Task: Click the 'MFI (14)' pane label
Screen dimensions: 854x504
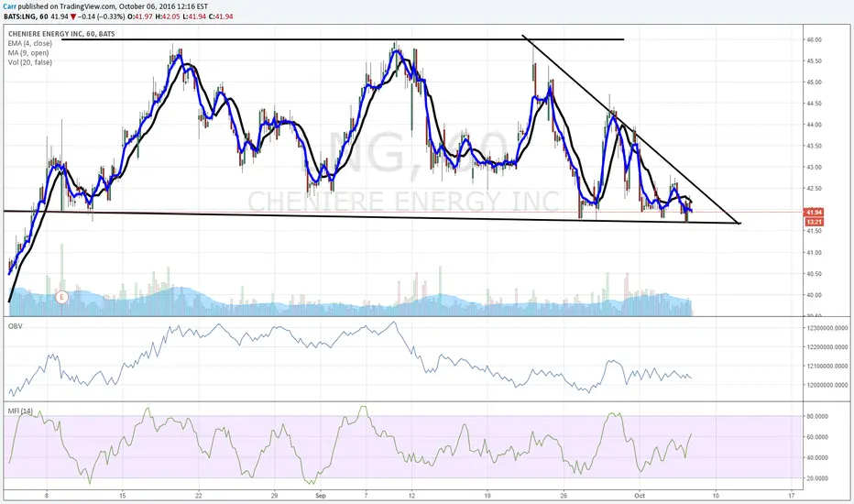Action: [x=20, y=411]
